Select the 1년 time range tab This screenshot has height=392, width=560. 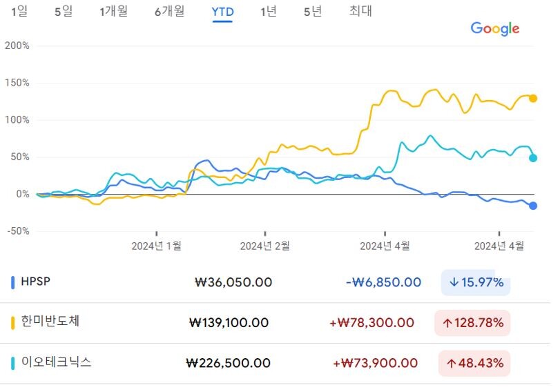[269, 12]
